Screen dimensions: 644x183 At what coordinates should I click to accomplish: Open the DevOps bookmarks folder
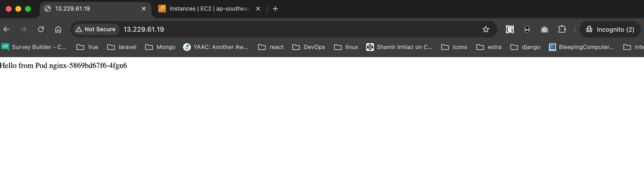pos(309,47)
